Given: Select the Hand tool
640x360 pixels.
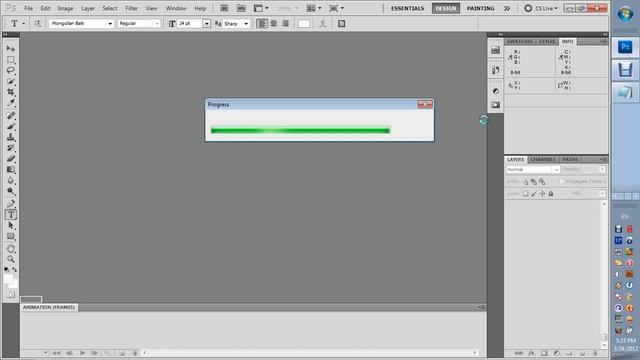Looking at the screenshot, I should click(11, 249).
